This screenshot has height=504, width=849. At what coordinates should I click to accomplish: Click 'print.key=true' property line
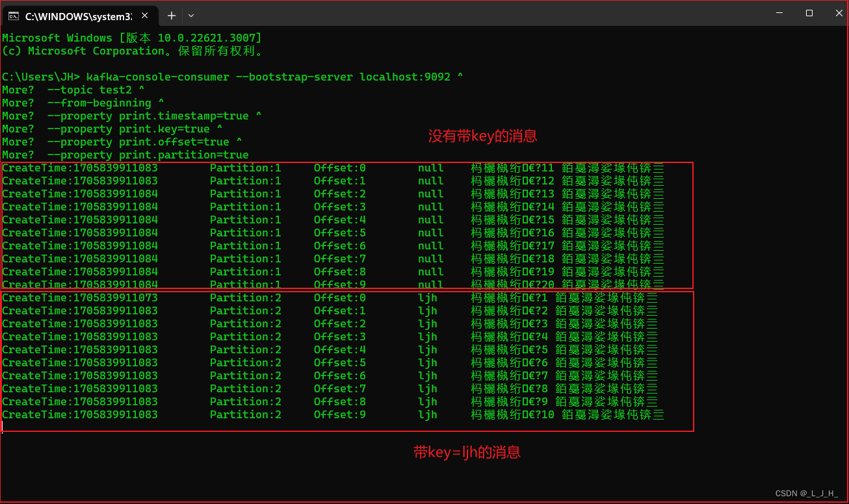tap(135, 129)
